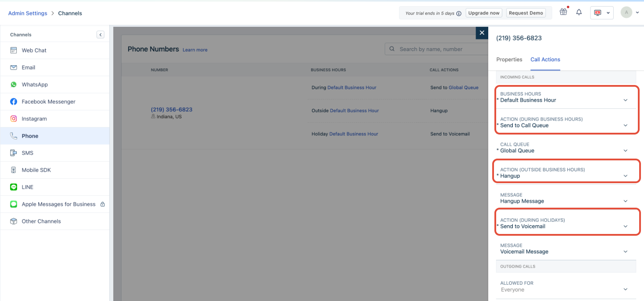Open the Call Queue dropdown
The width and height of the screenshot is (644, 301).
(566, 148)
